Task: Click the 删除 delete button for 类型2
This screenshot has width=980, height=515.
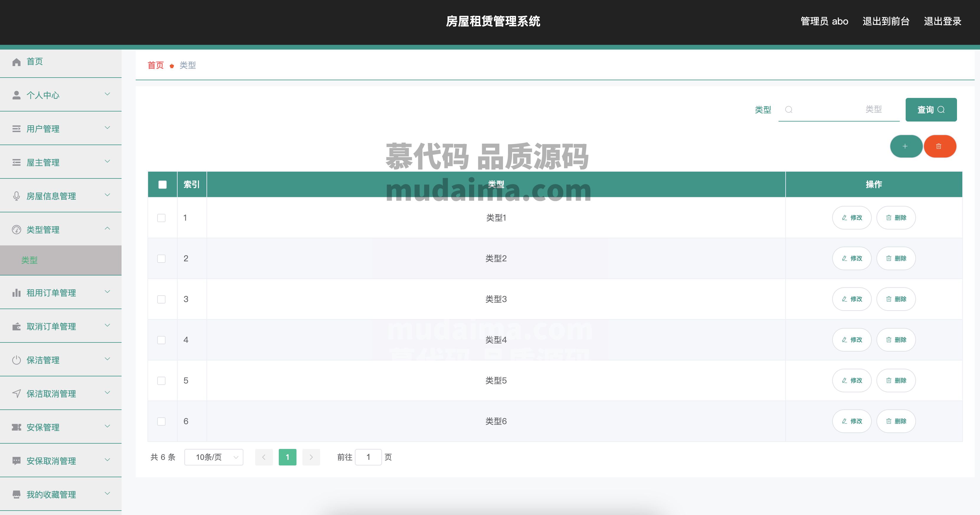Action: [x=896, y=258]
